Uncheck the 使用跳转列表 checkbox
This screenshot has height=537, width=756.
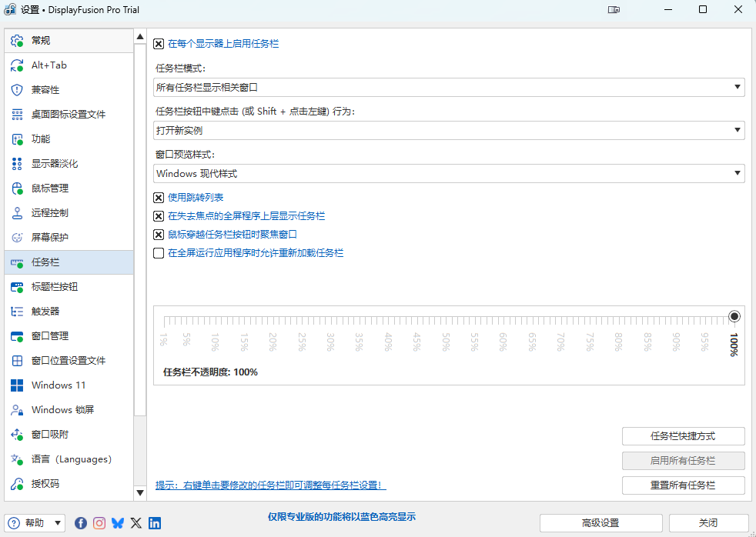click(159, 198)
